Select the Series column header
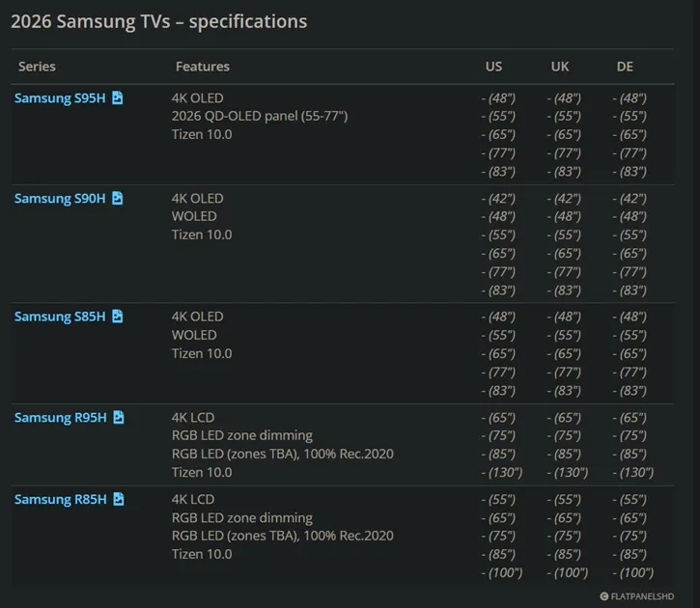The height and width of the screenshot is (608, 700). click(x=37, y=67)
